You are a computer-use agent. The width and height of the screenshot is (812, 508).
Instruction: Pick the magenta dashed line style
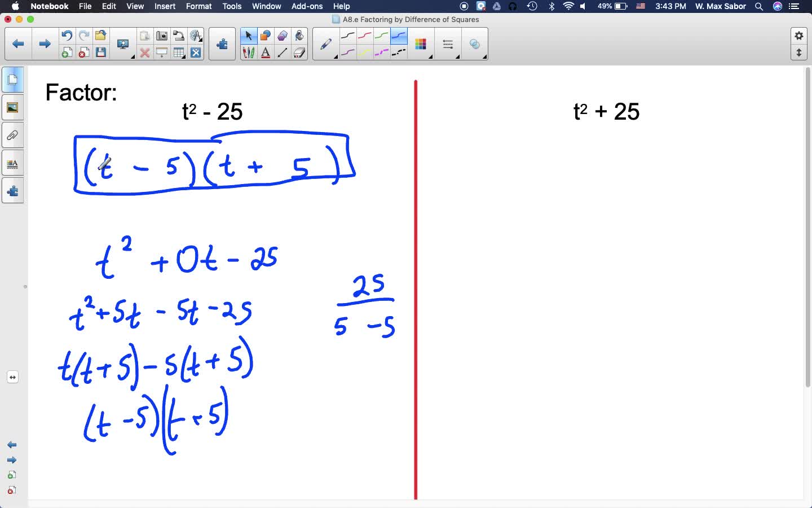coord(382,52)
